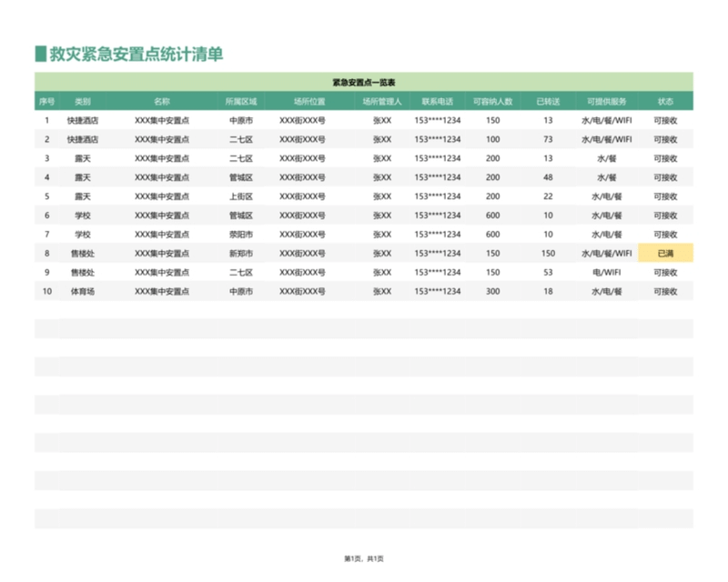Click the green marker block beside the title
This screenshot has width=728, height=582.
coord(40,55)
